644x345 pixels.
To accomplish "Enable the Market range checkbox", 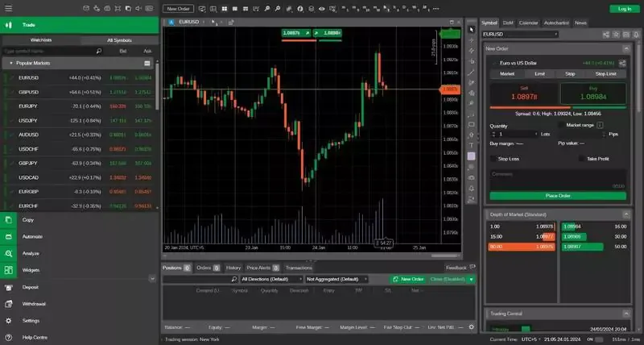I will 561,125.
